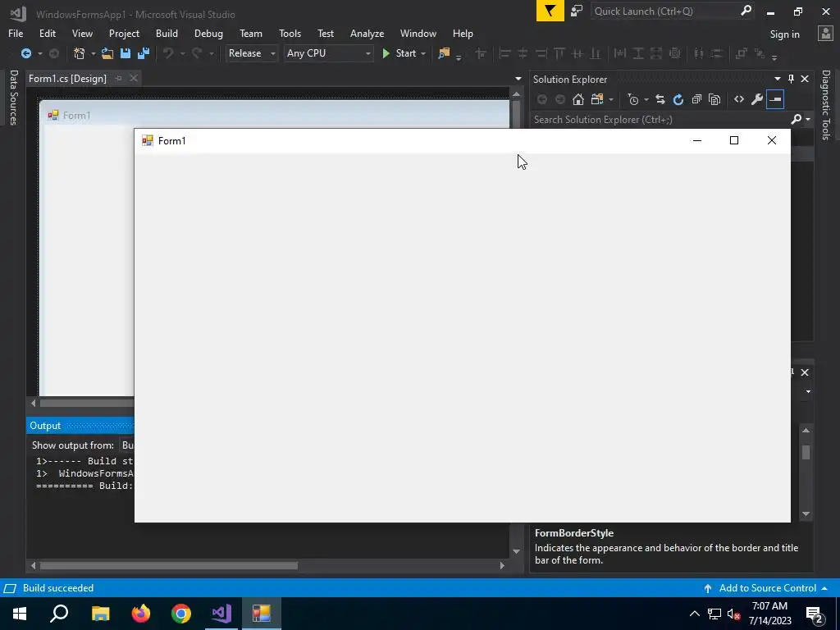Click the Form1 window title bar icon
Image resolution: width=840 pixels, height=630 pixels.
coord(148,140)
